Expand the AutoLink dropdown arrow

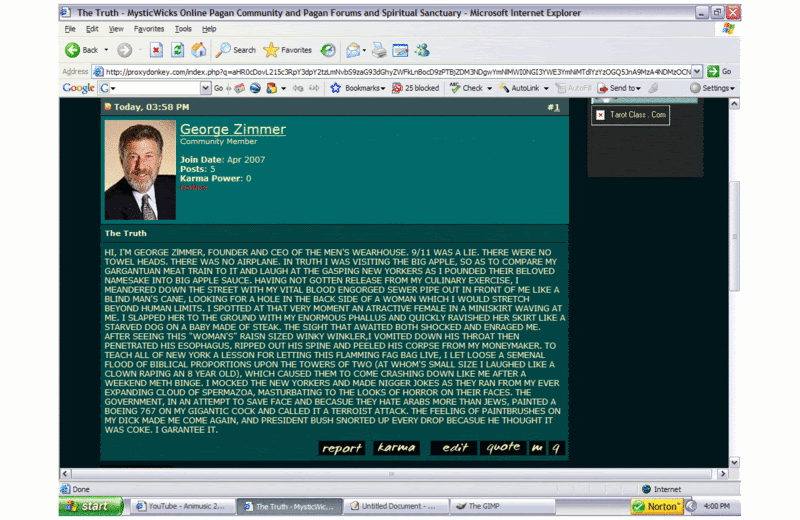546,88
